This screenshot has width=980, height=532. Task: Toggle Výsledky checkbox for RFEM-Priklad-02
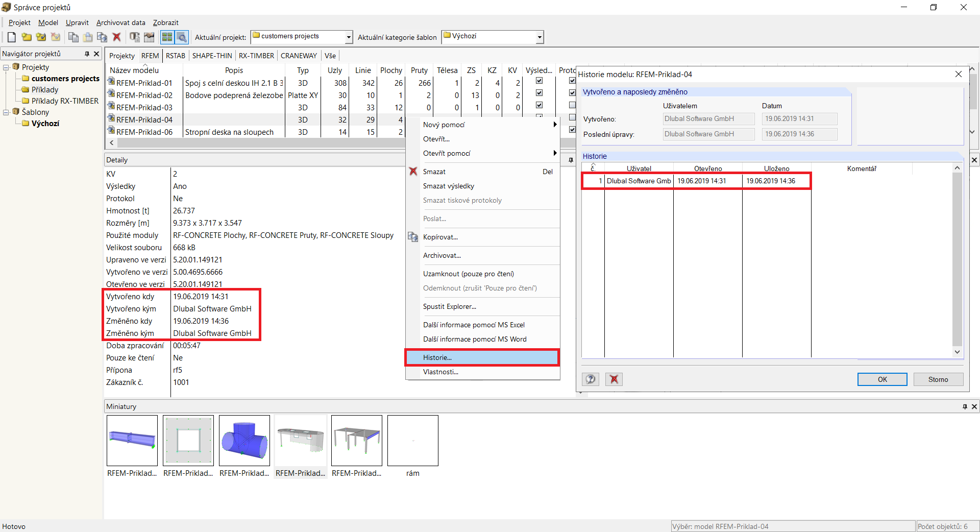[x=539, y=93]
